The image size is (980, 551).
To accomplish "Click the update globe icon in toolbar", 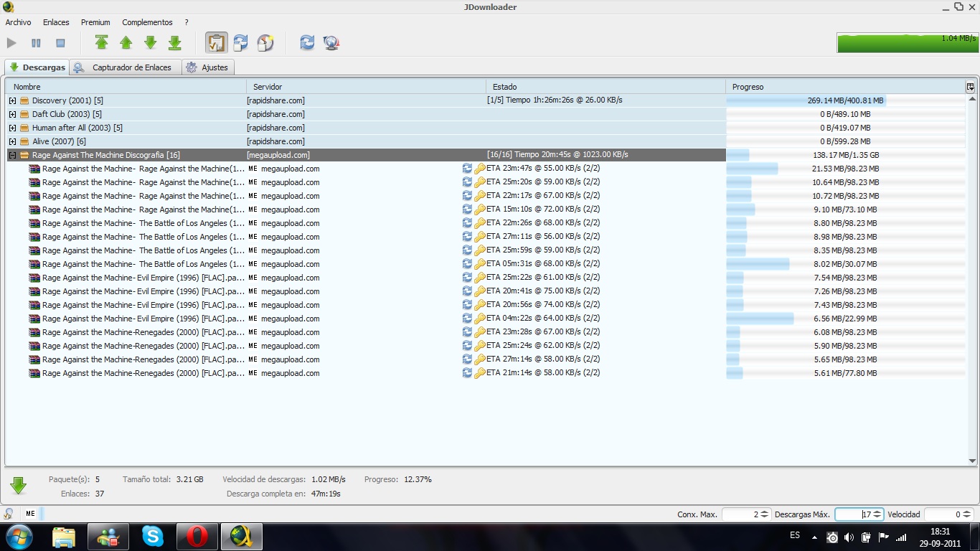I will coord(331,43).
